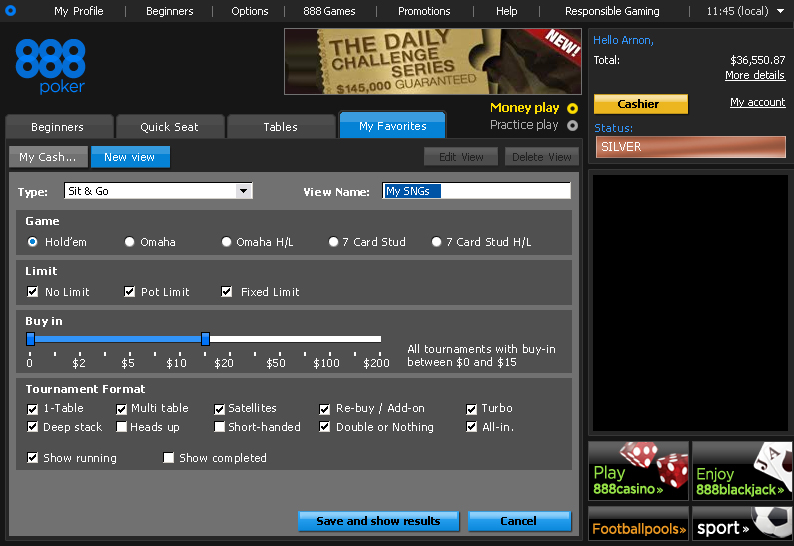Click the View Name text field
Screen dimensions: 794x546
click(476, 191)
